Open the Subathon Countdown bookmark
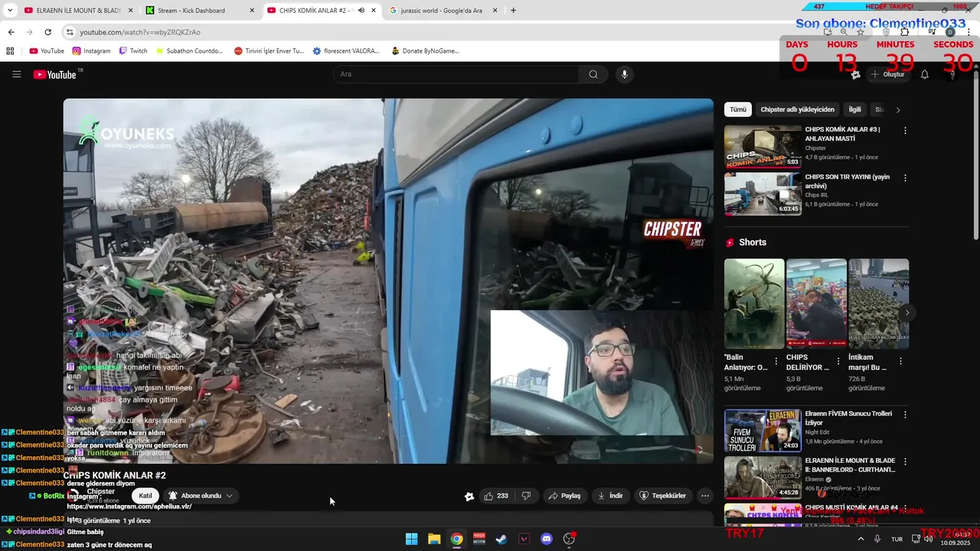The height and width of the screenshot is (551, 980). coord(189,51)
